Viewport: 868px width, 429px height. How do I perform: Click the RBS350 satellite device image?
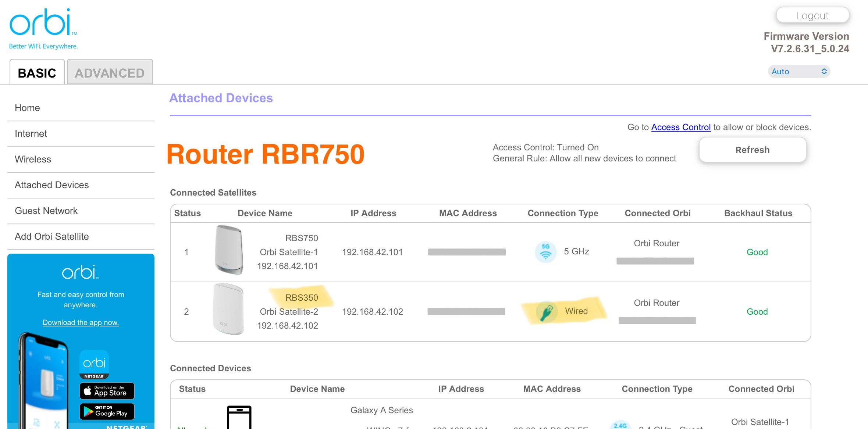point(229,309)
